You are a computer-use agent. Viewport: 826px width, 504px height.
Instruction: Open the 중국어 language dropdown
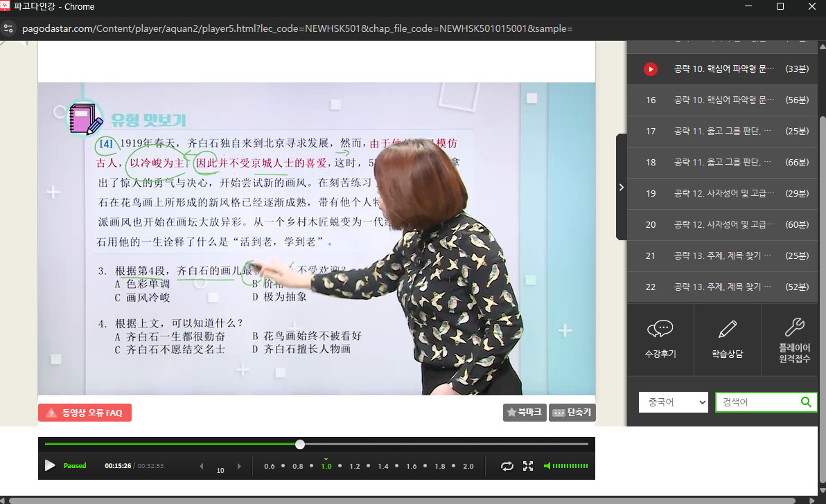(x=674, y=402)
